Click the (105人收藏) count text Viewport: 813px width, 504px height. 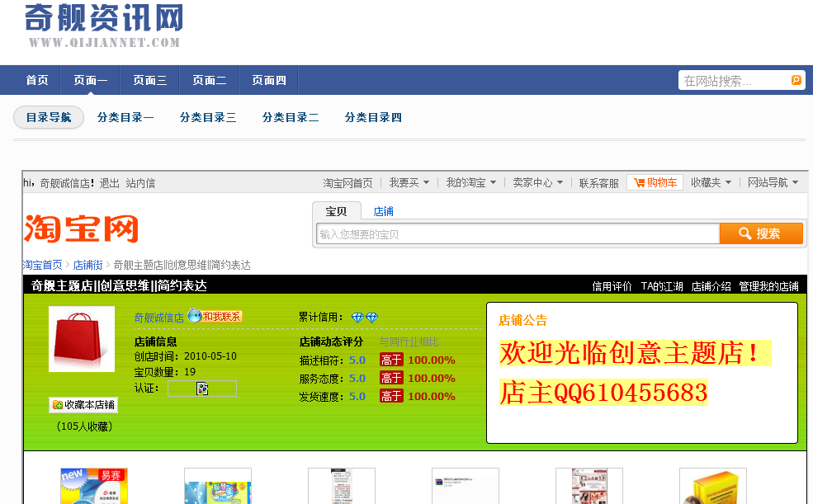[84, 426]
